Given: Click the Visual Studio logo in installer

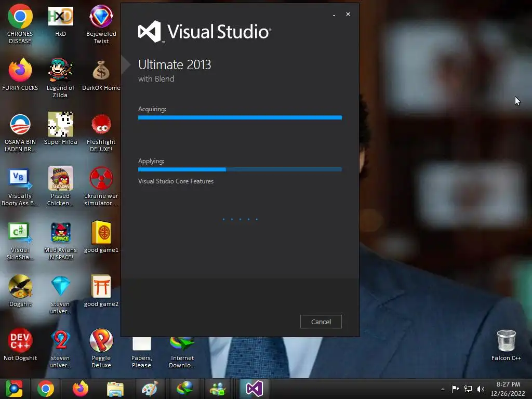Looking at the screenshot, I should [x=204, y=32].
